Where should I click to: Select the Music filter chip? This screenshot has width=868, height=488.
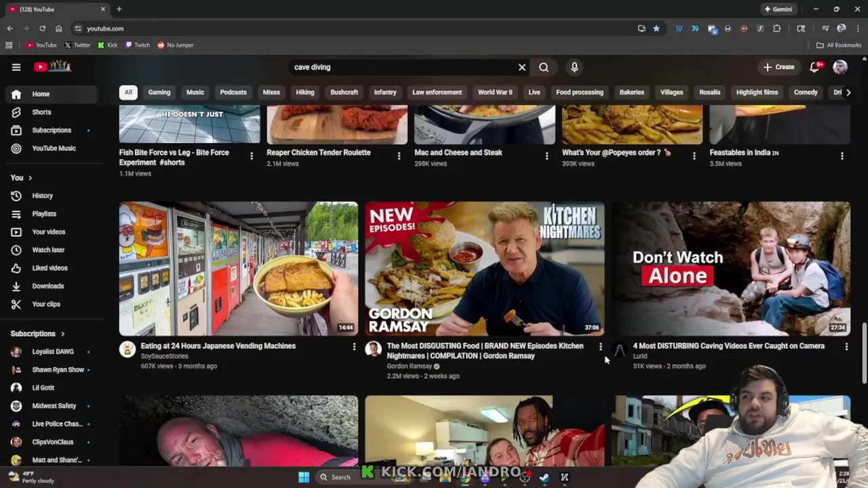pyautogui.click(x=195, y=92)
